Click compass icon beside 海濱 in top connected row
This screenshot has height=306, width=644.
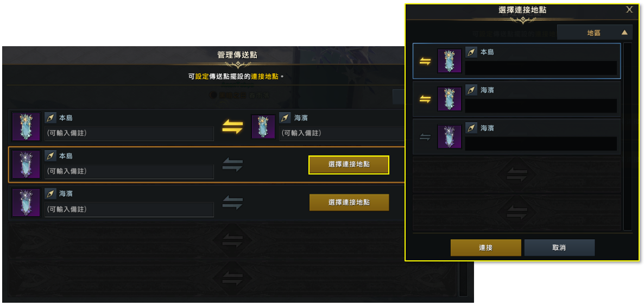285,118
